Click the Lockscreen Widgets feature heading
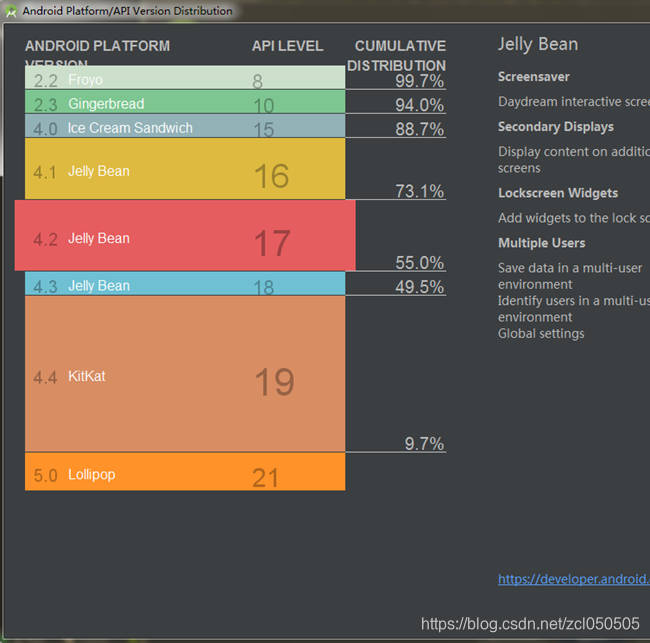 [x=558, y=193]
